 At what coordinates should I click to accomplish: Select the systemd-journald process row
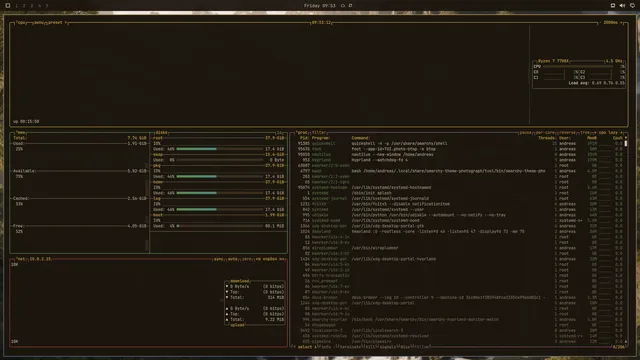(x=459, y=199)
